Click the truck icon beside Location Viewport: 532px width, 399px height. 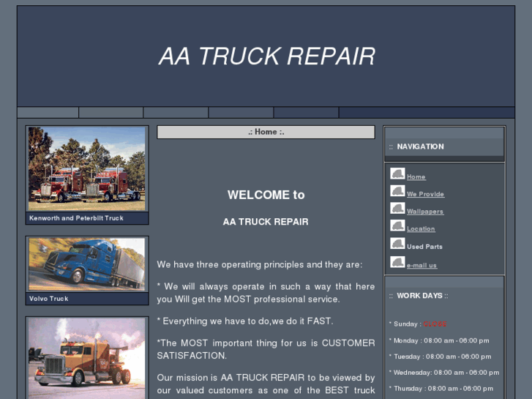pos(397,225)
